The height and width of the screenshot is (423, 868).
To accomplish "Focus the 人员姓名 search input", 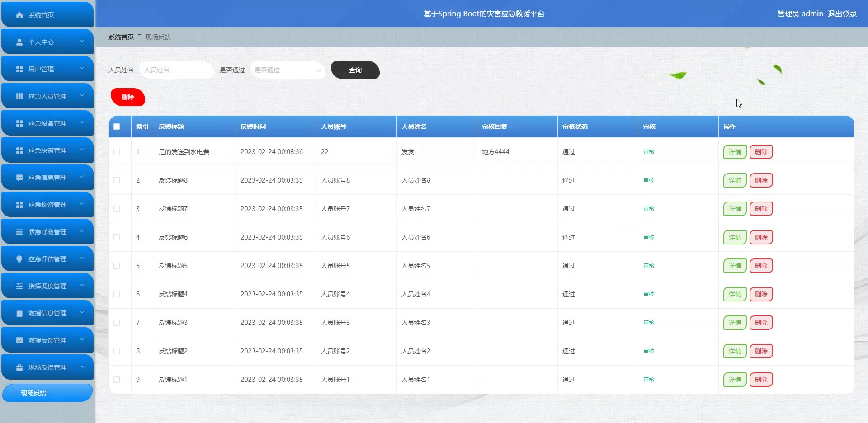I will click(x=177, y=70).
